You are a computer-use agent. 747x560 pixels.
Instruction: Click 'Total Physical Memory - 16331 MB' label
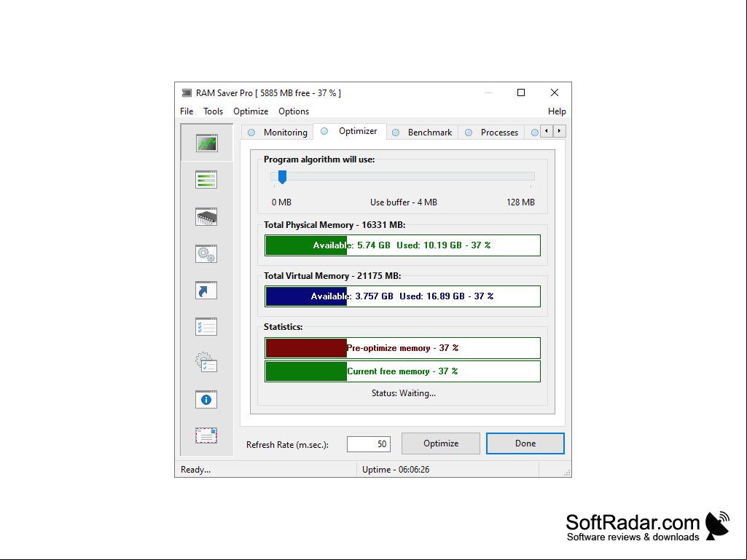[x=335, y=225]
